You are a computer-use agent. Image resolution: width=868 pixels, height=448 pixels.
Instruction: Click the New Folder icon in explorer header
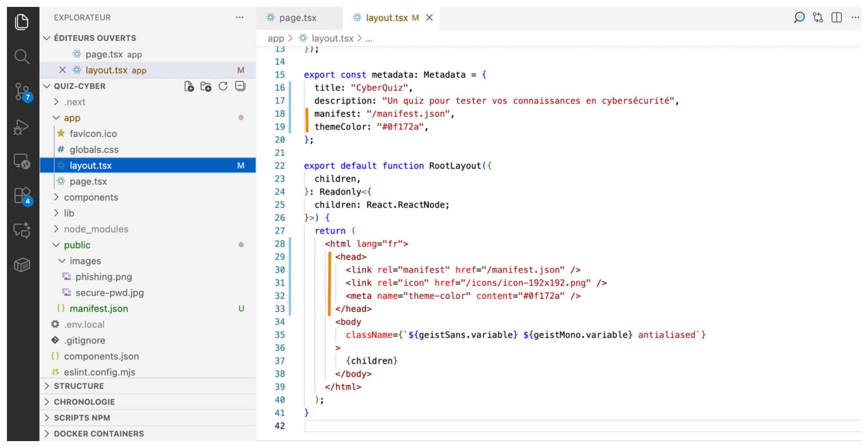click(x=206, y=86)
